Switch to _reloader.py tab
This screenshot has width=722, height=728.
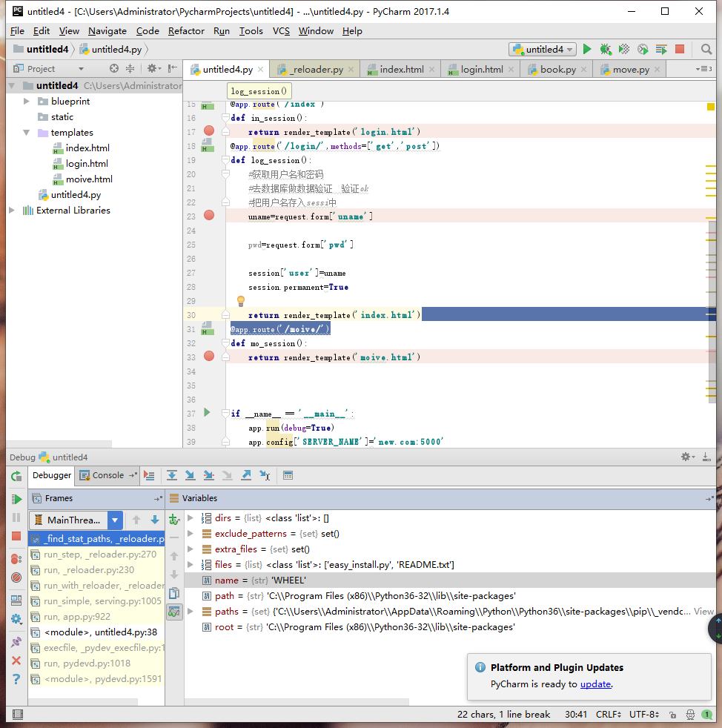[x=317, y=70]
